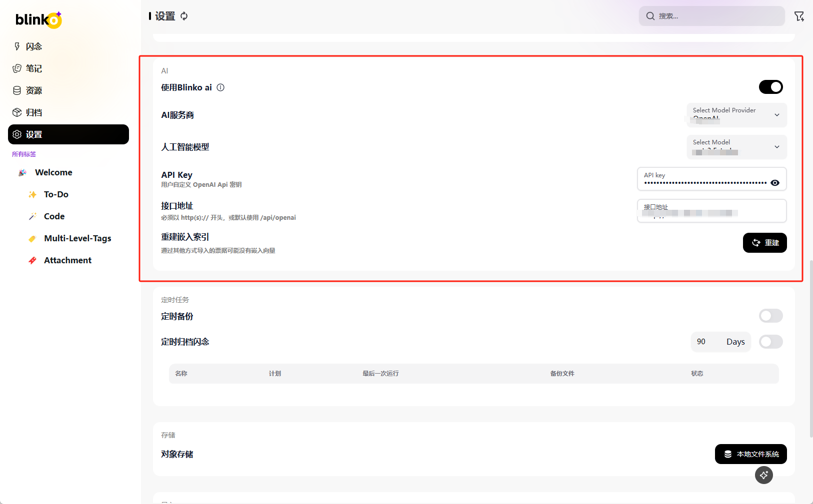Click the 重建 rebuild button
This screenshot has height=504, width=813.
(764, 243)
